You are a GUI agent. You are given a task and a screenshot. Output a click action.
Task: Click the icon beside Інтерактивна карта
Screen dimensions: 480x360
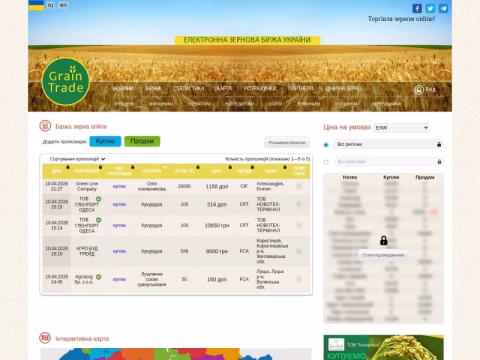point(45,338)
